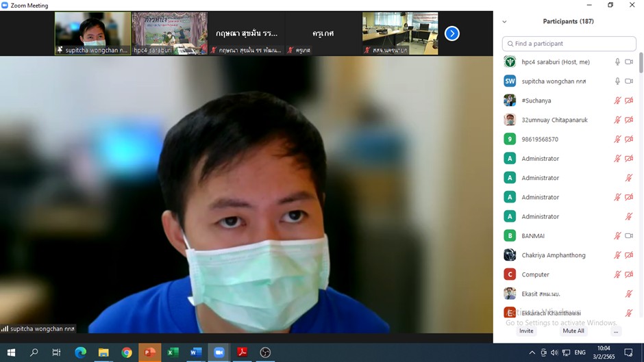Image resolution: width=644 pixels, height=362 pixels.
Task: Select the ครูเกศ participant tile
Action: pyautogui.click(x=323, y=34)
